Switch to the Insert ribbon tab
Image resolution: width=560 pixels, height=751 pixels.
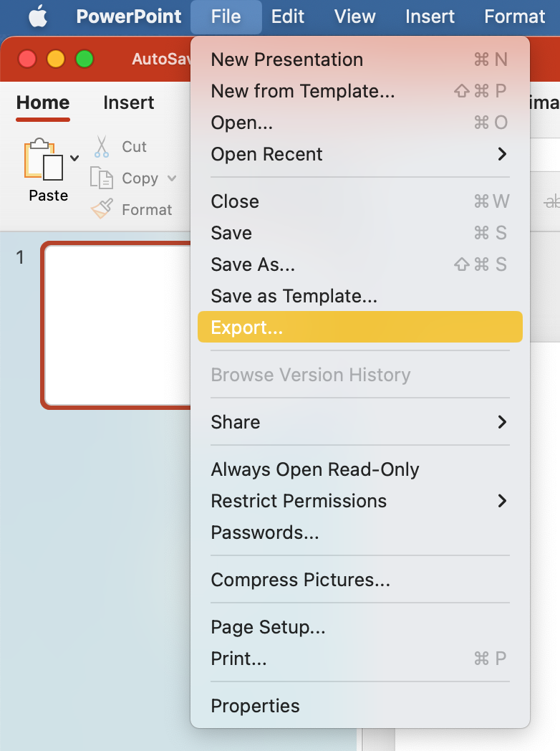tap(129, 102)
